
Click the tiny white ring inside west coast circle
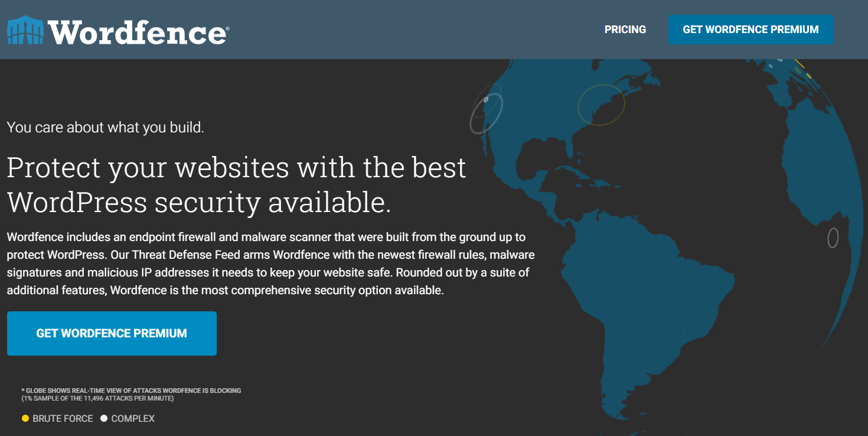tap(486, 99)
